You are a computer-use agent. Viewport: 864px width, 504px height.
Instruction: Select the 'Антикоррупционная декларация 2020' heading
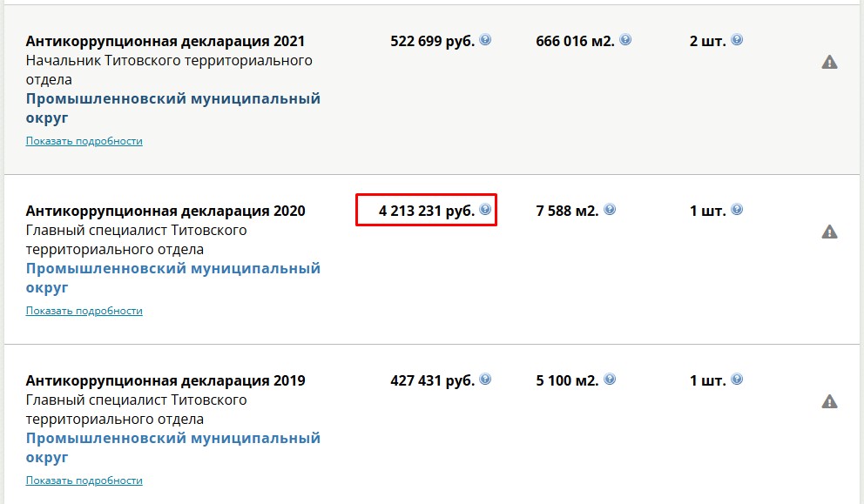coord(165,211)
